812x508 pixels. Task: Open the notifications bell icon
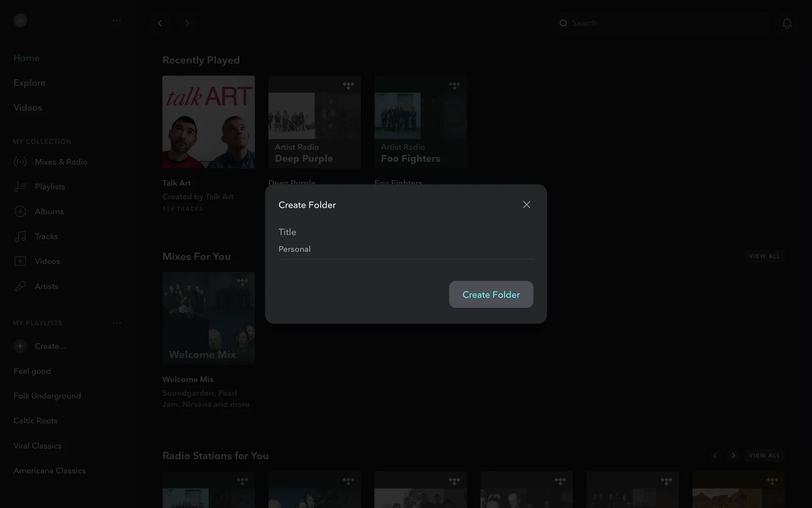787,23
